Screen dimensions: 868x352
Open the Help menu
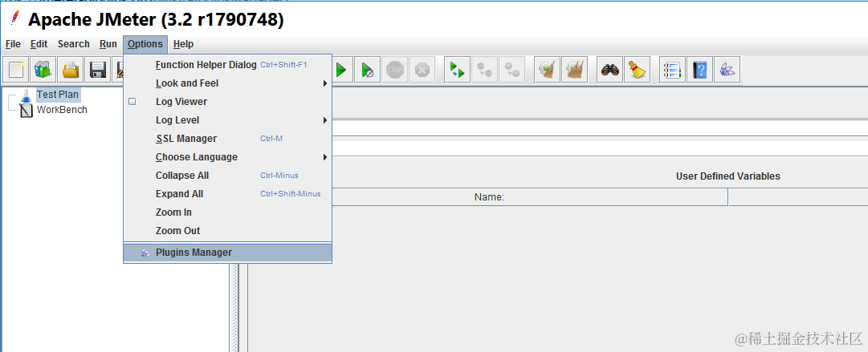183,44
